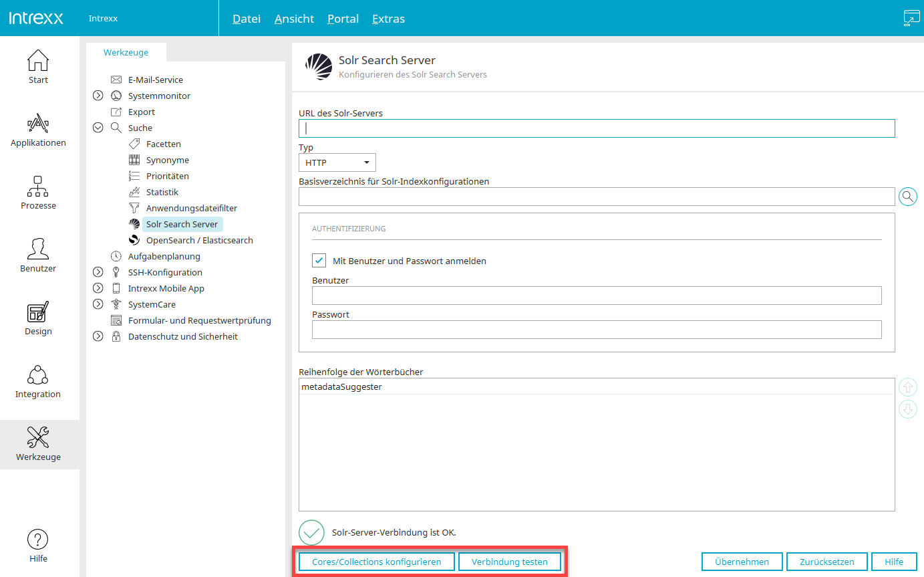Click into the URL des Solr-Servers field

click(596, 128)
